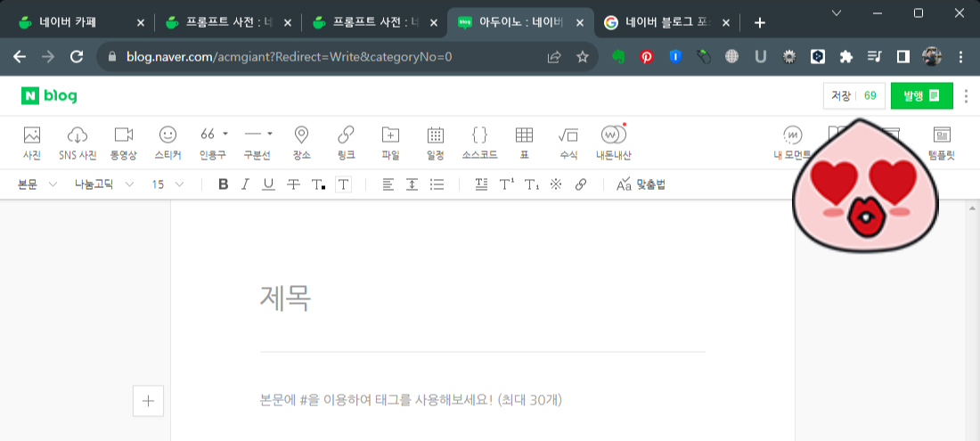Apply the paragraph first-letter style tool
Screen dimensions: 980x441
(480, 184)
